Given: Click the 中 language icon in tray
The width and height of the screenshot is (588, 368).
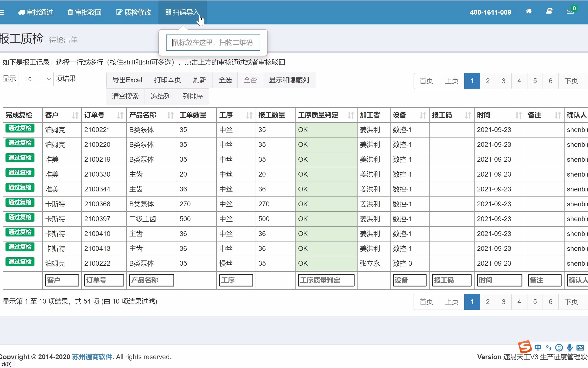Looking at the screenshot, I should click(538, 348).
